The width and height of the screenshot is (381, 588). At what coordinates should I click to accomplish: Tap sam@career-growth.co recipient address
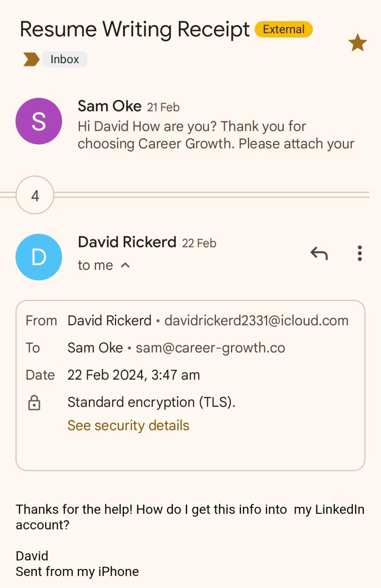(210, 348)
